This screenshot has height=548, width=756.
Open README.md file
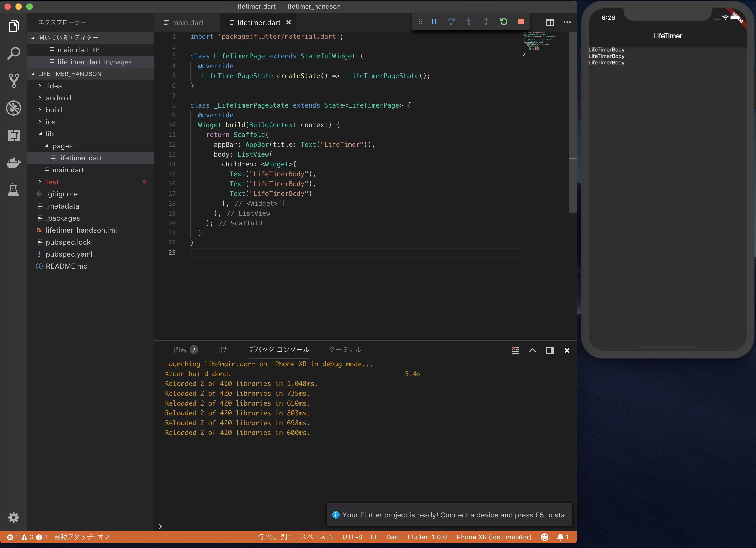pos(91,266)
